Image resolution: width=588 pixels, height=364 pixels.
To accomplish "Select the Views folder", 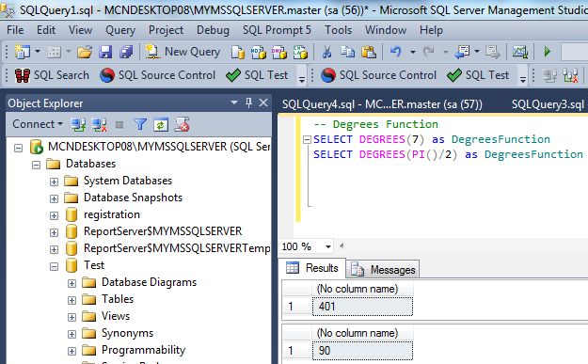I will (116, 316).
